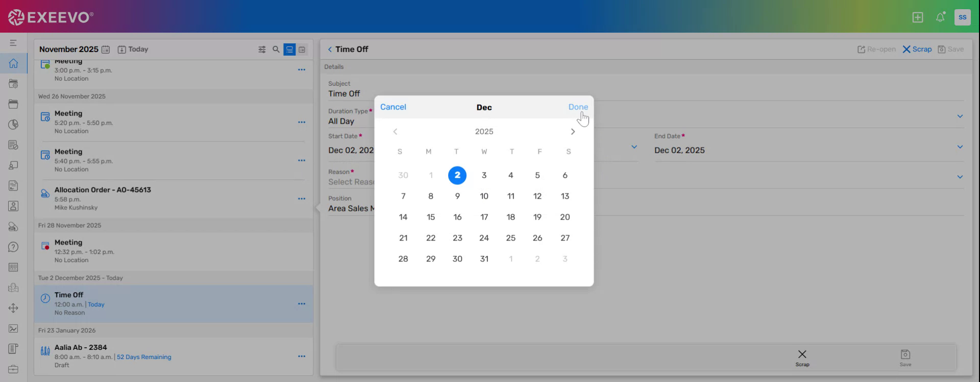The height and width of the screenshot is (382, 980).
Task: Jump to Today in agenda
Action: click(133, 50)
